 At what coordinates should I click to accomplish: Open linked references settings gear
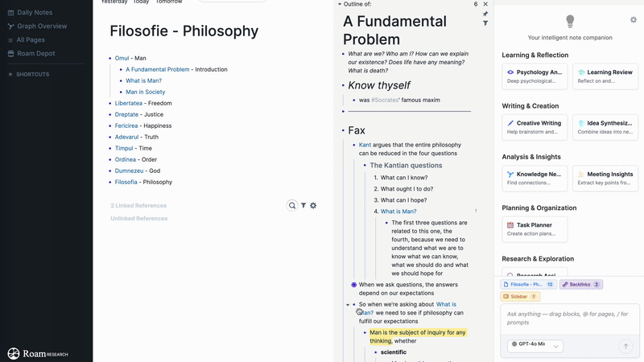[x=313, y=206]
